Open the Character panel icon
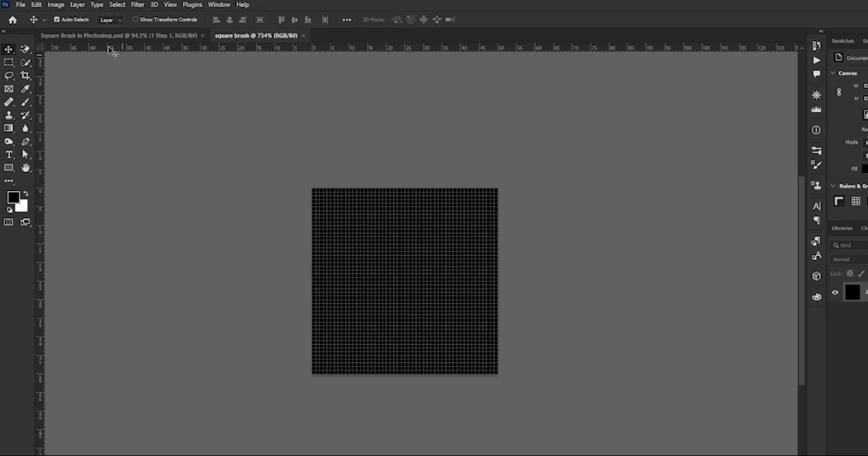The width and height of the screenshot is (868, 456). point(816,206)
